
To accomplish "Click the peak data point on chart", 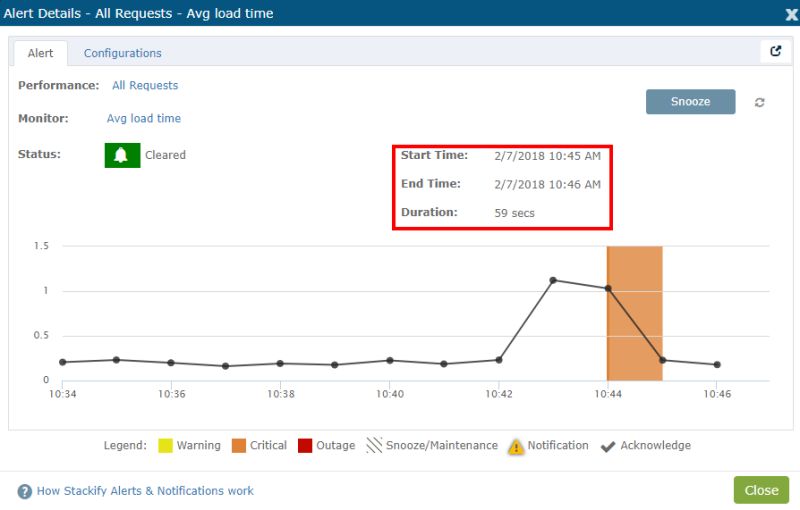I will tap(553, 280).
